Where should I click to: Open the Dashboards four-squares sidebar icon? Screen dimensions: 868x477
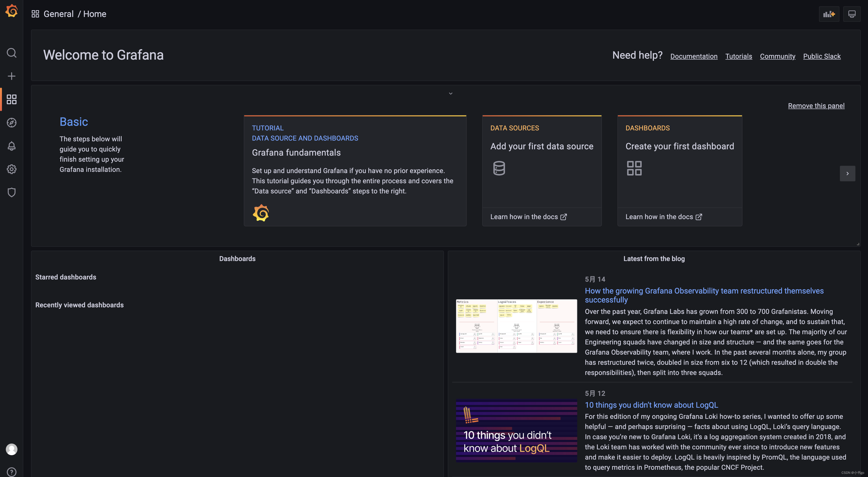[x=11, y=99]
